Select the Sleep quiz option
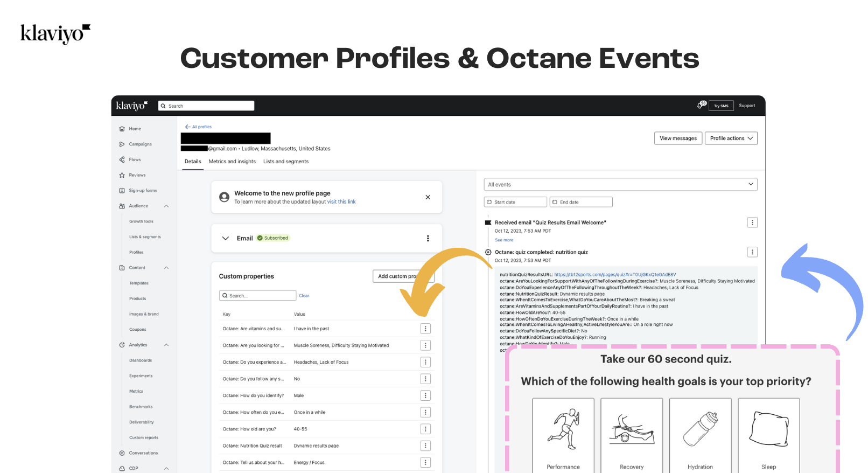The height and width of the screenshot is (473, 868). [x=769, y=435]
